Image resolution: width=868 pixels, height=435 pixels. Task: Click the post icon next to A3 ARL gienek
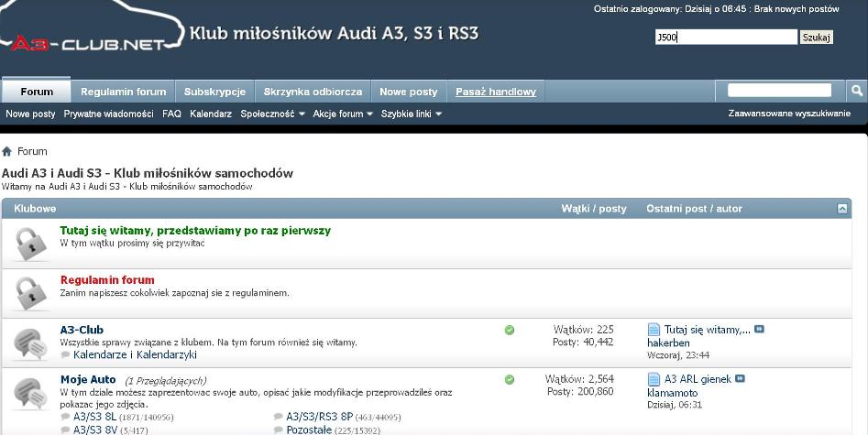coord(654,379)
